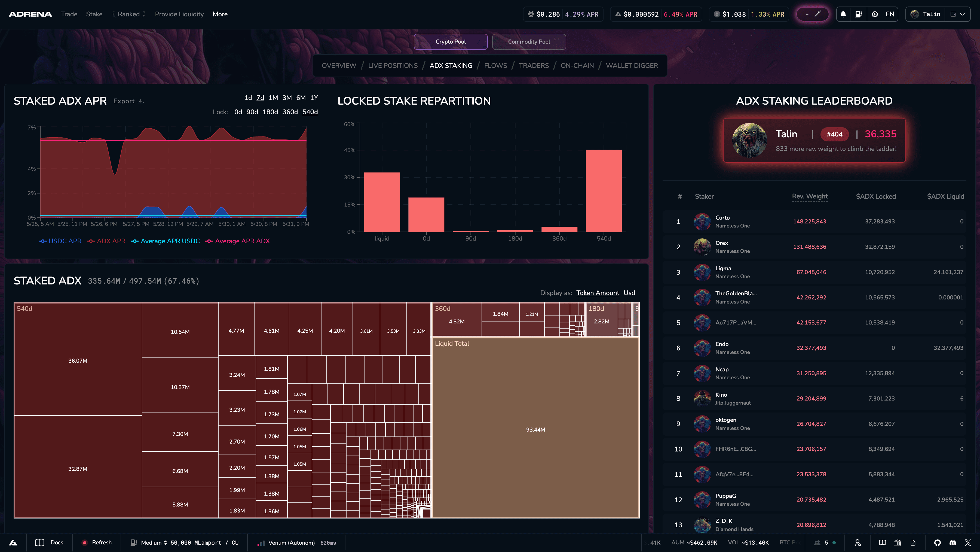The width and height of the screenshot is (980, 552).
Task: Click 540d bar in Locked Stake Repartition
Action: coord(603,191)
